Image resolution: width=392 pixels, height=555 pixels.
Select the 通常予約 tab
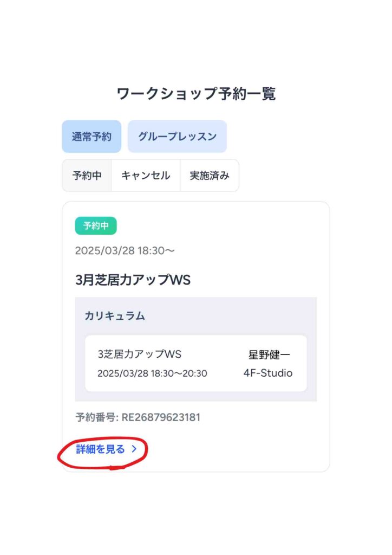coord(92,137)
